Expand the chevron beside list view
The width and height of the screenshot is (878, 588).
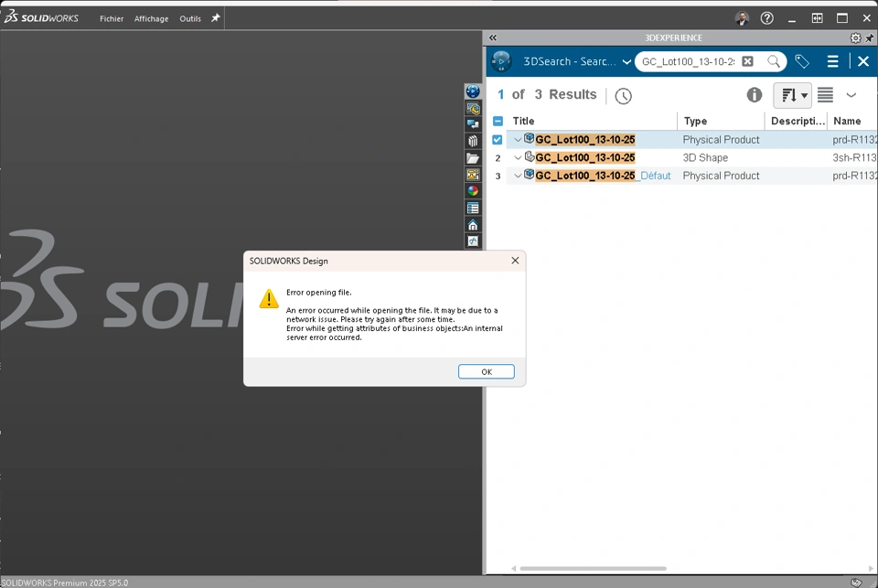pyautogui.click(x=851, y=94)
